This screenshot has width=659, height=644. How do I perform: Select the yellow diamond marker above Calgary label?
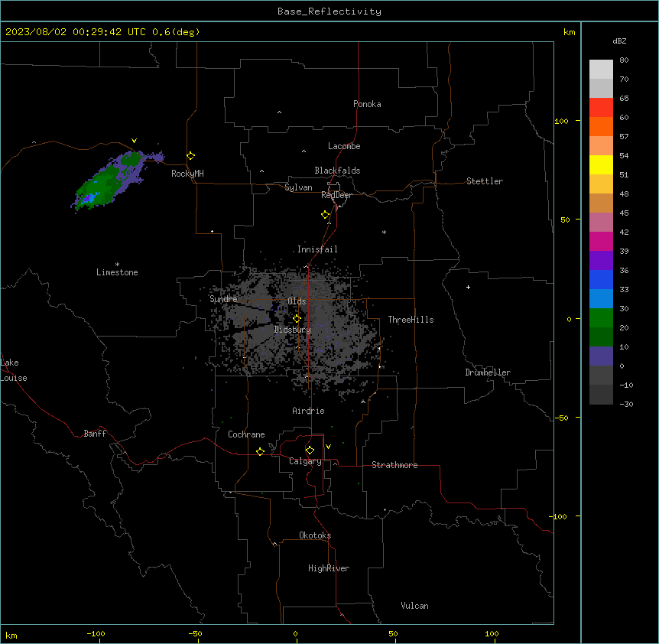tap(310, 450)
